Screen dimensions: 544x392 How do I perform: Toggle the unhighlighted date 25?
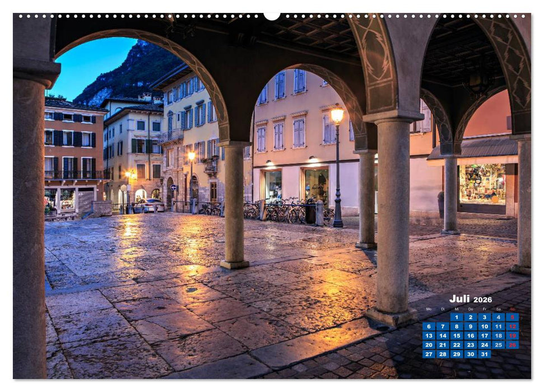(x=499, y=345)
